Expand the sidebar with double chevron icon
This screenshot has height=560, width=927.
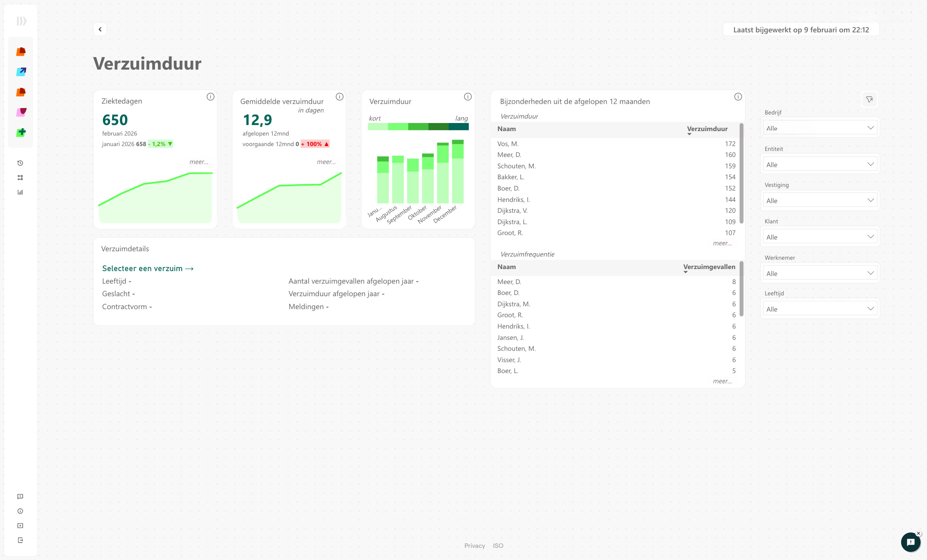[21, 21]
